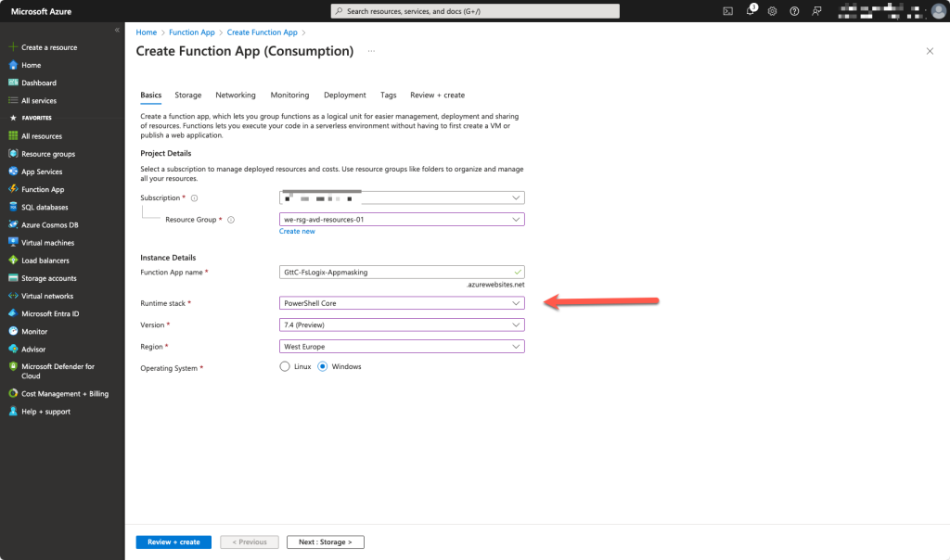Open the Resource Group dropdown
This screenshot has height=560, width=950.
[x=402, y=219]
